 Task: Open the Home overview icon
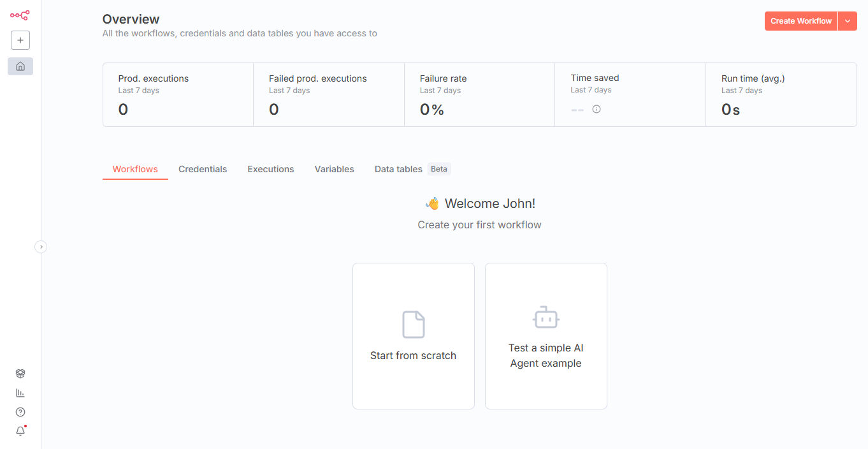coord(20,66)
